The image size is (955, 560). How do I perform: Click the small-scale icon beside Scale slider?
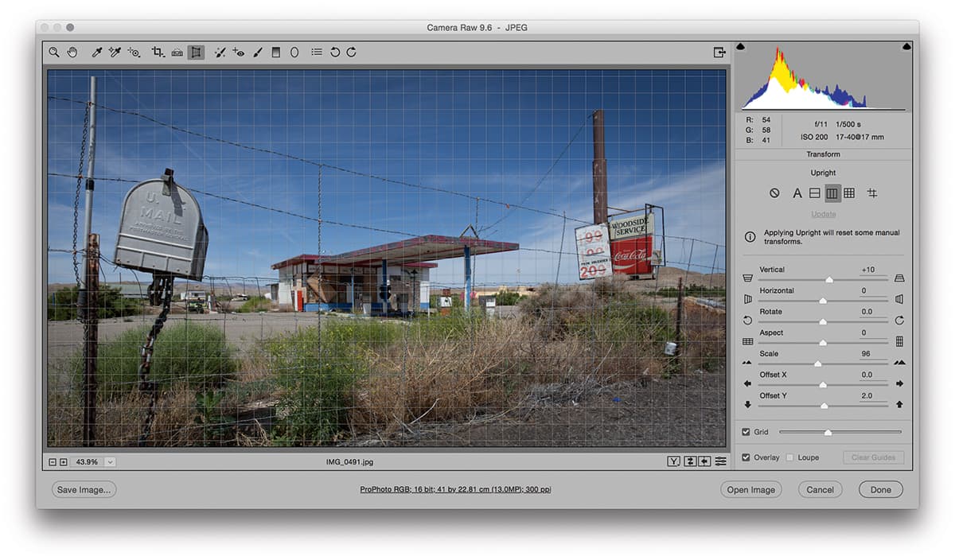[747, 363]
